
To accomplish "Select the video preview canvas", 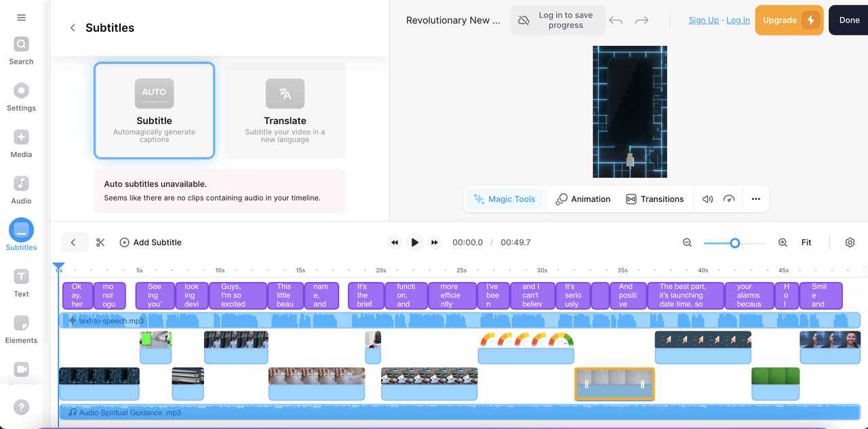I will click(630, 112).
